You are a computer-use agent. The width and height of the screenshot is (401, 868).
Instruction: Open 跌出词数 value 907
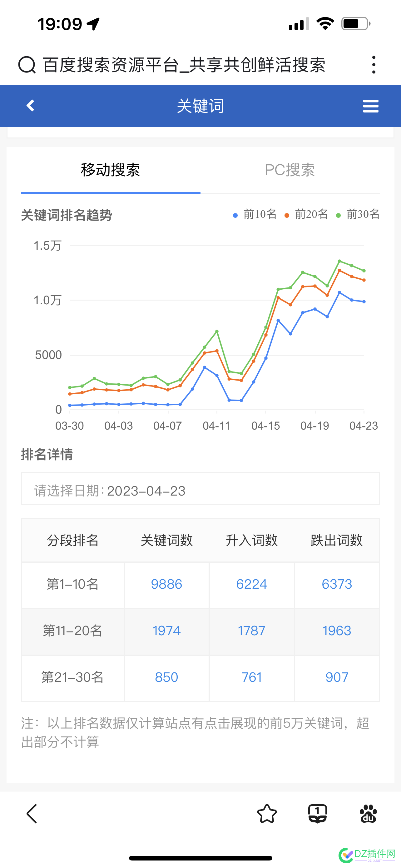coord(337,677)
